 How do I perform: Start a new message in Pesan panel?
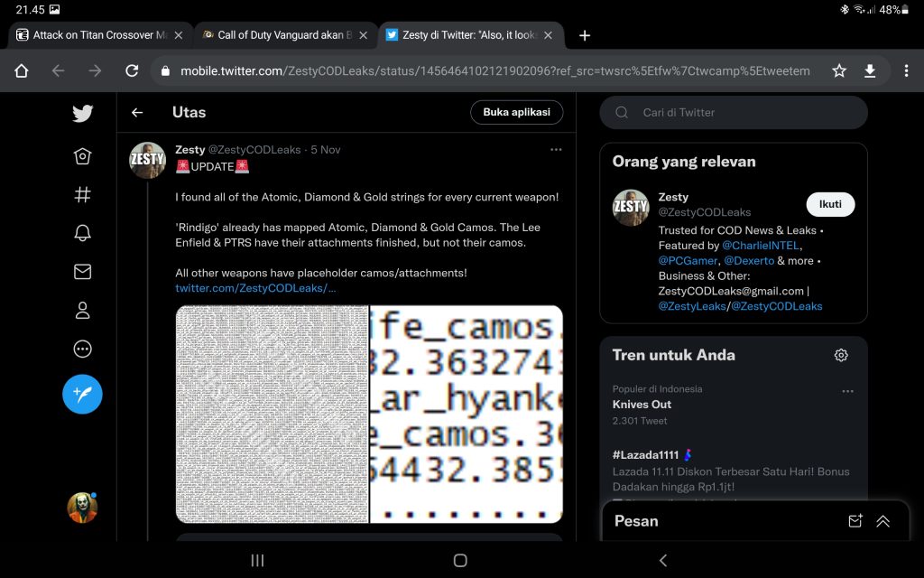tap(855, 521)
